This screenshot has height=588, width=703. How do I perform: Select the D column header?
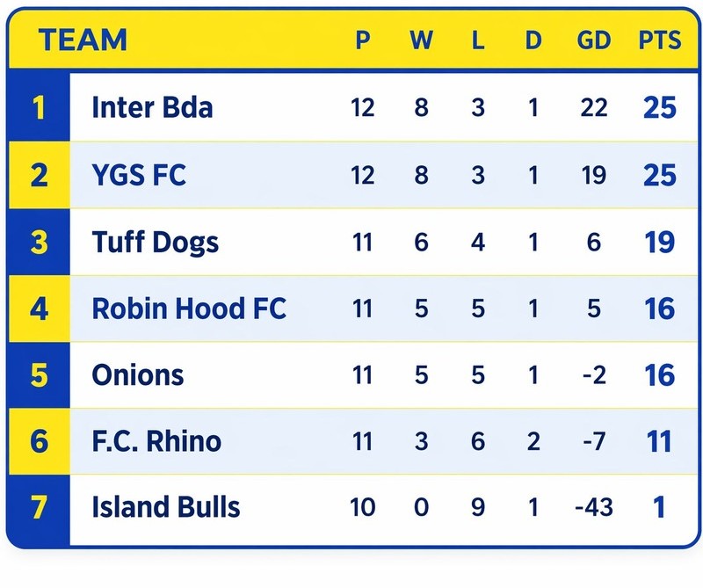533,41
